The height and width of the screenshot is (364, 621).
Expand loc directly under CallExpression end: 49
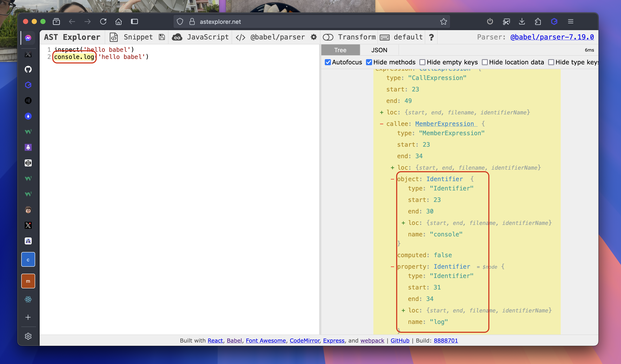click(381, 112)
